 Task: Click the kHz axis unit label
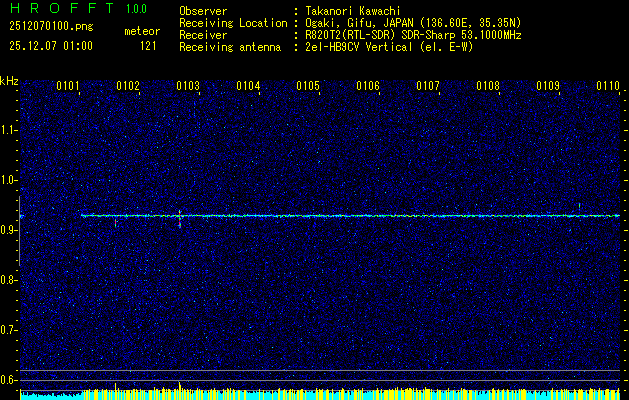click(9, 81)
